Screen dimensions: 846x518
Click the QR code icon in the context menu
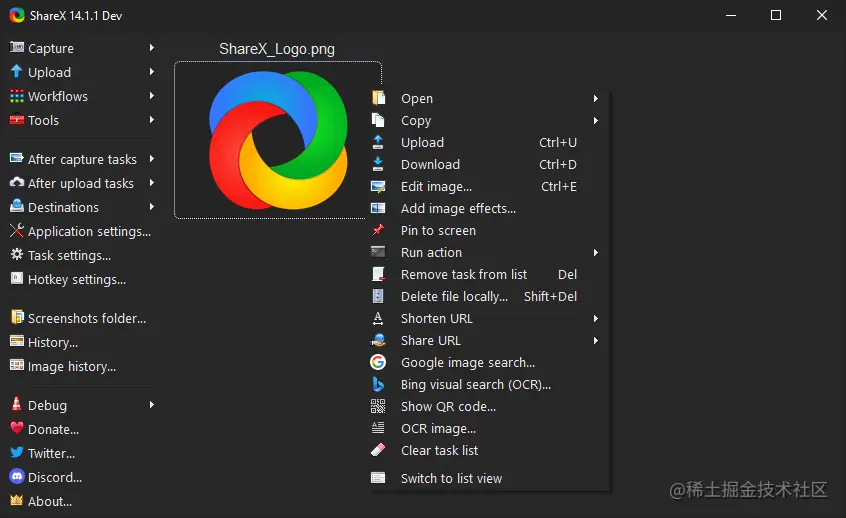[378, 406]
